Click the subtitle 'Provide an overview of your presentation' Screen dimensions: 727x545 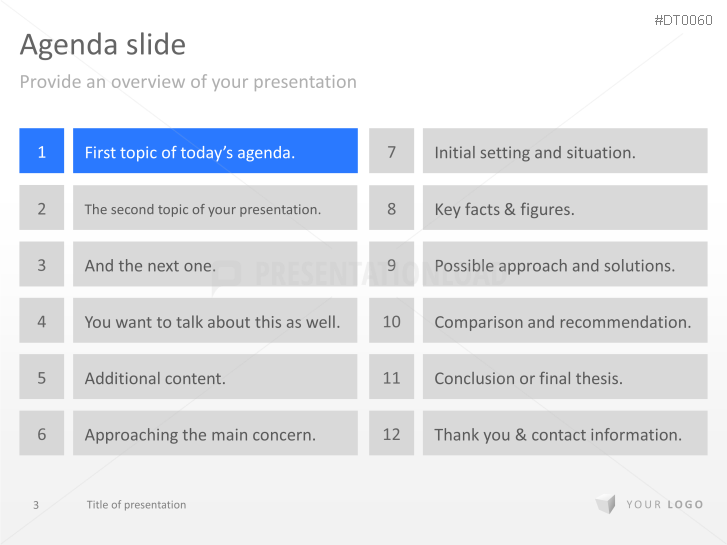pyautogui.click(x=188, y=82)
